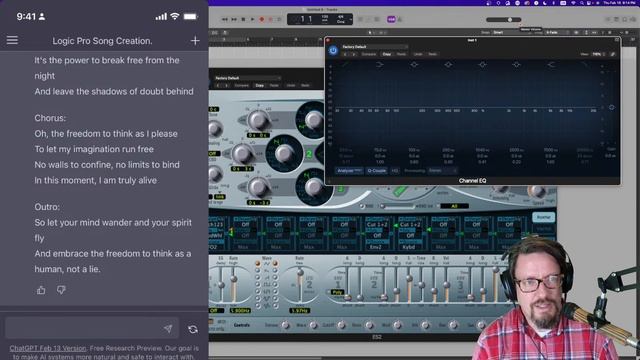The width and height of the screenshot is (640, 360).
Task: Click the LFO 2 rate slider
Action: pos(300,286)
